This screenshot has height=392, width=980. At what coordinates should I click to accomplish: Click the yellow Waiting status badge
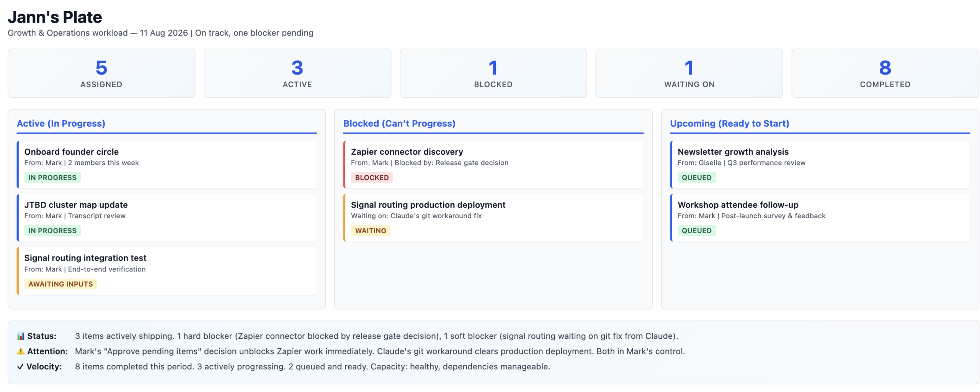371,231
